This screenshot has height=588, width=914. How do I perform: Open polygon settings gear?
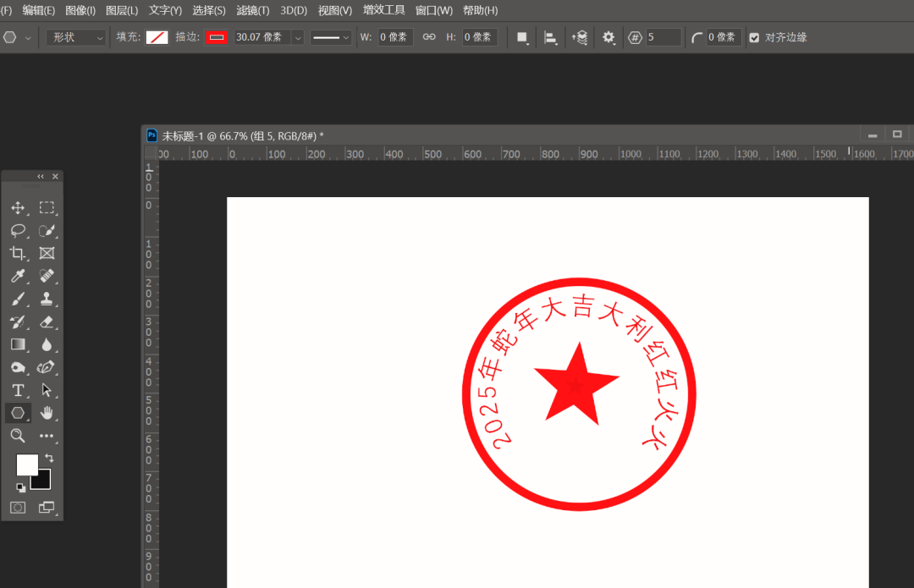pos(608,38)
